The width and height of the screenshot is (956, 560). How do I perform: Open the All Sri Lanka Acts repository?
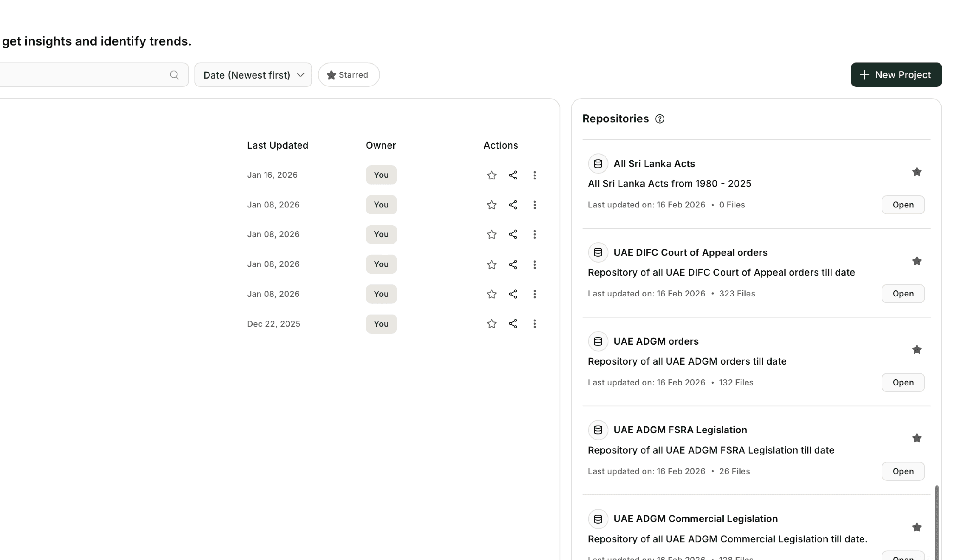click(902, 205)
